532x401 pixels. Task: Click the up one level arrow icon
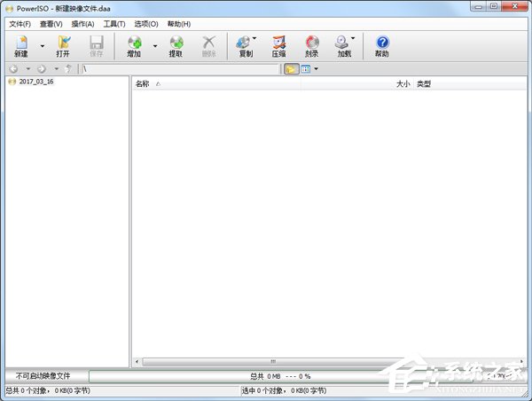(x=69, y=69)
